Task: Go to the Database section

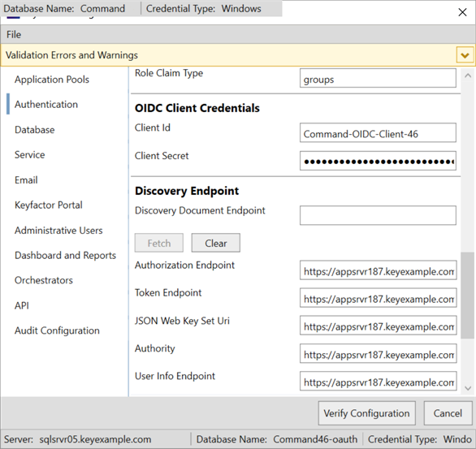Action: pos(35,130)
